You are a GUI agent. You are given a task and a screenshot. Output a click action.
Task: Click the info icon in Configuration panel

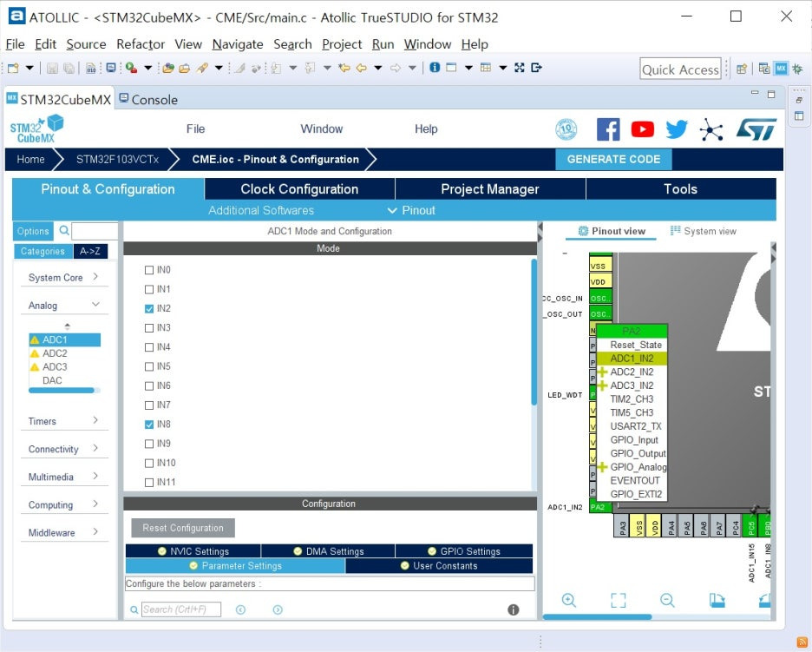click(514, 609)
